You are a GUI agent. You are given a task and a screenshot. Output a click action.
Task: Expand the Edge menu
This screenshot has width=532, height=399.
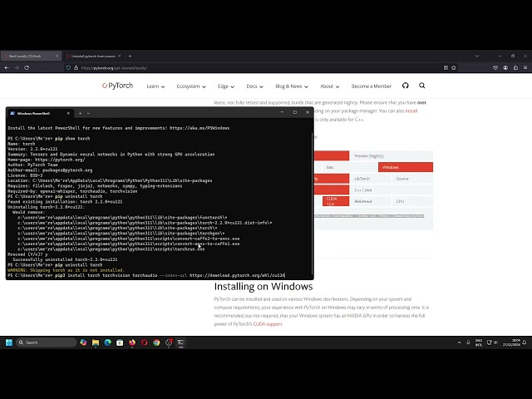pos(225,86)
